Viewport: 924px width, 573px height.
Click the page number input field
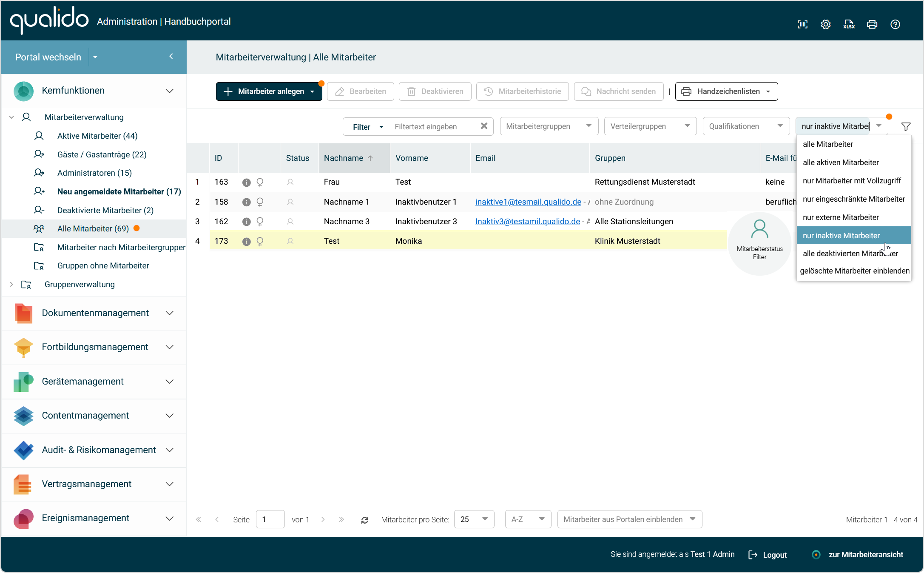(270, 519)
